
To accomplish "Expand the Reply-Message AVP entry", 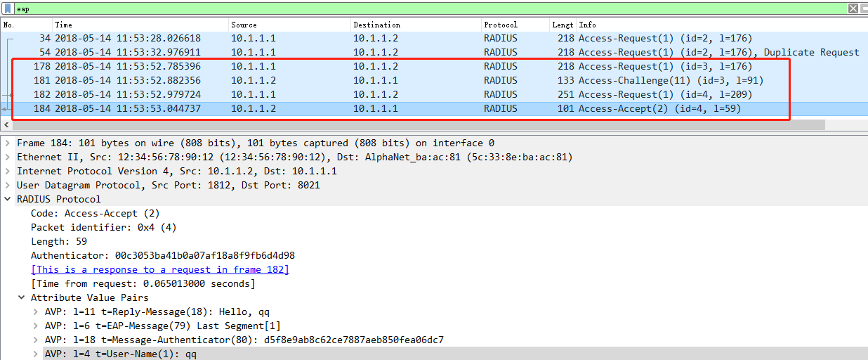I will 35,311.
